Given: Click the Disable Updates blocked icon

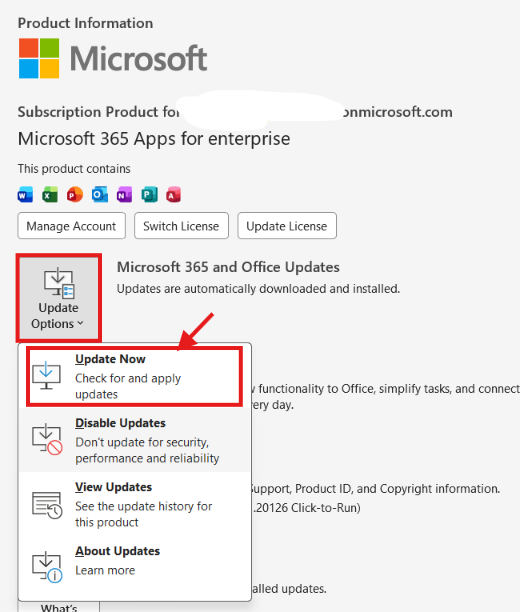Looking at the screenshot, I should [47, 439].
